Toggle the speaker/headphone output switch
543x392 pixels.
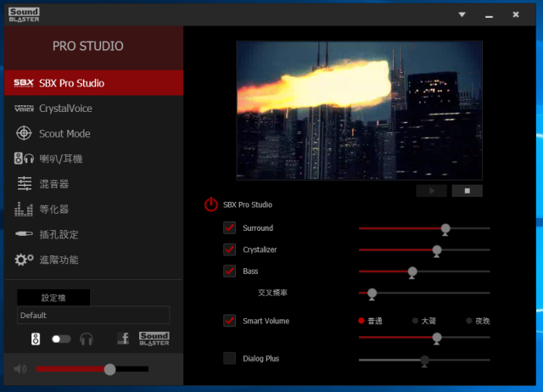click(61, 339)
